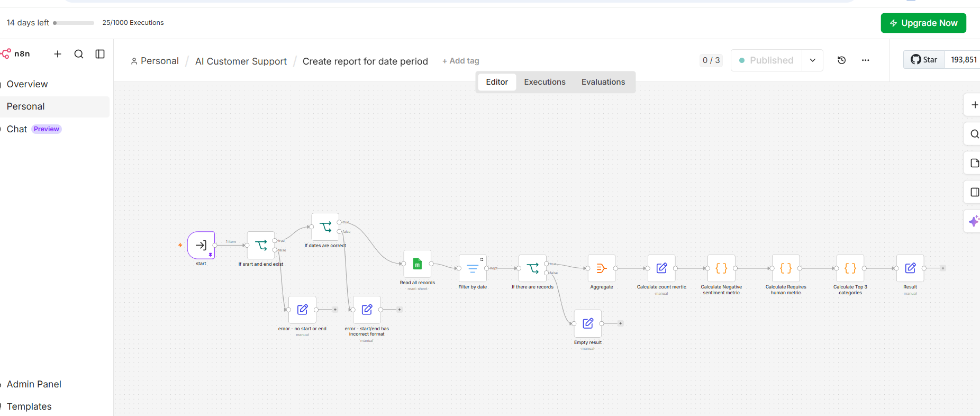Open the 'error - start/end has incorrect format' node

[367, 310]
